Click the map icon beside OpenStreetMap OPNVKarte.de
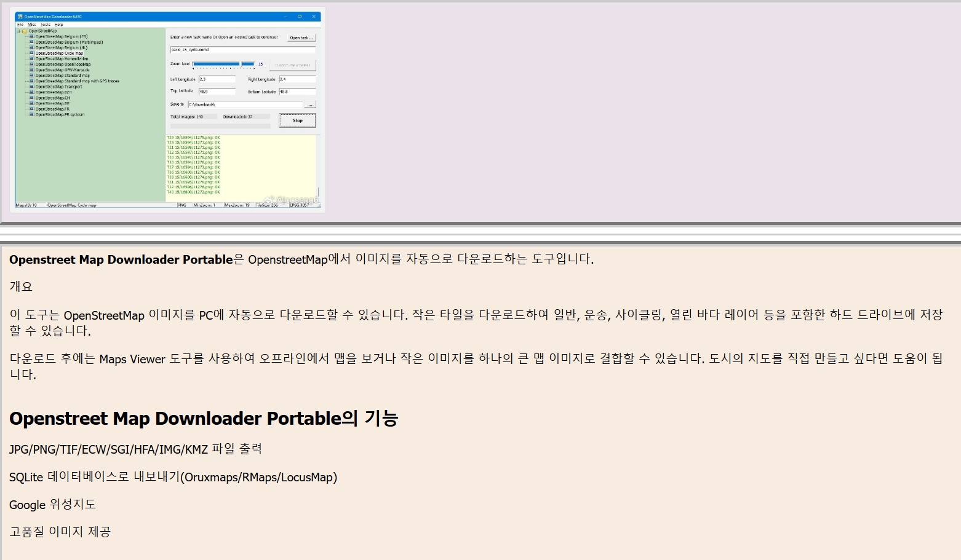Viewport: 961px width, 560px height. point(32,70)
